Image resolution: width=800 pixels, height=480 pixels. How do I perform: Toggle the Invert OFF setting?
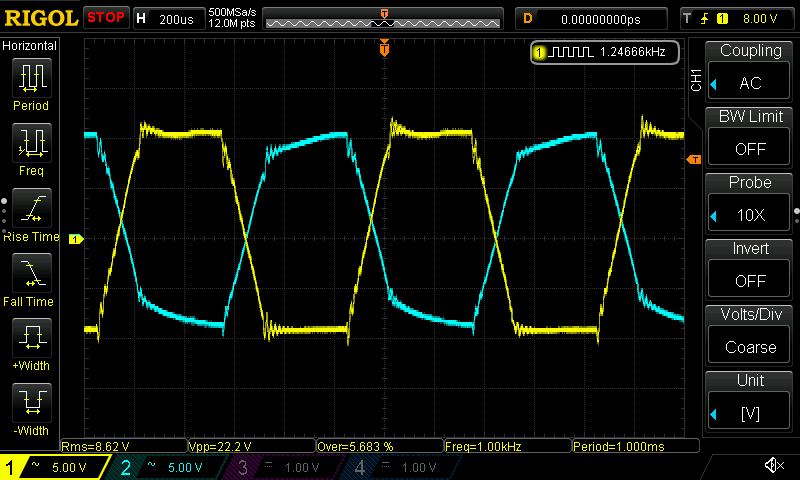(x=750, y=268)
